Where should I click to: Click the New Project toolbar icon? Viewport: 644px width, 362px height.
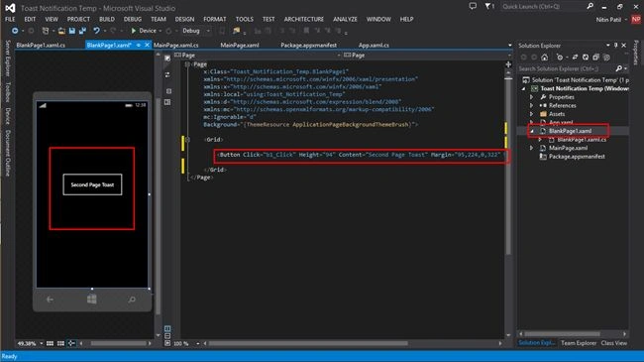click(x=46, y=31)
